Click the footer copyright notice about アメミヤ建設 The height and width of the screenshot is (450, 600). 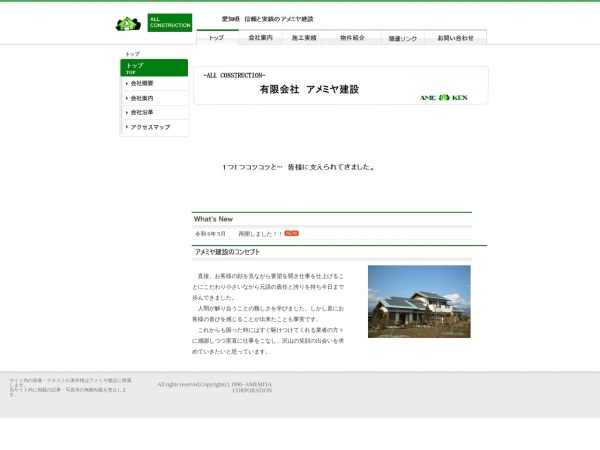click(70, 387)
